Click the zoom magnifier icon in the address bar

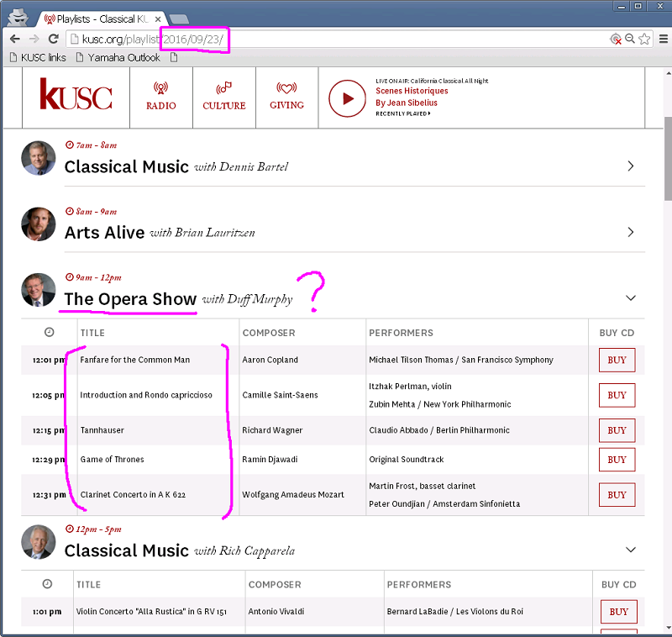(x=629, y=39)
